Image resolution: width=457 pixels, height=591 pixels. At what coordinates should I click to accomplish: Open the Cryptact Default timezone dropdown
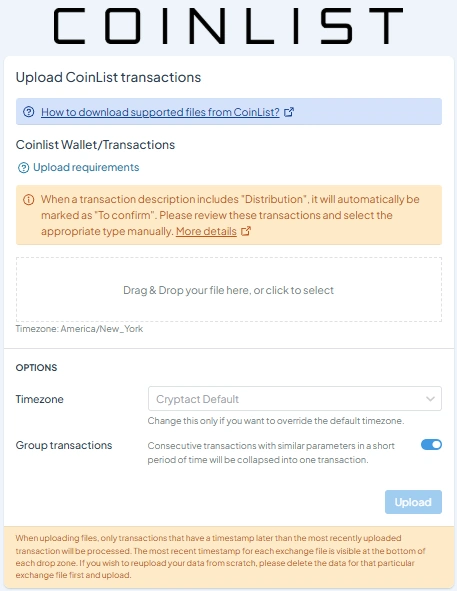click(295, 399)
